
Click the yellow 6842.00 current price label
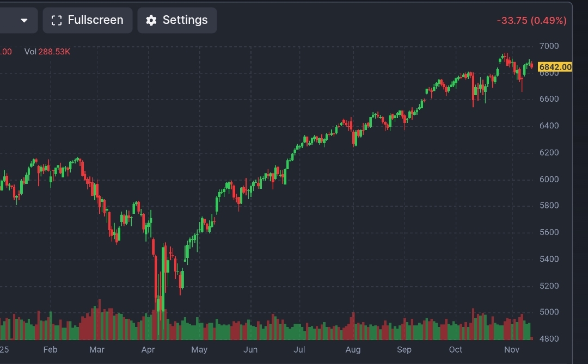click(x=555, y=67)
